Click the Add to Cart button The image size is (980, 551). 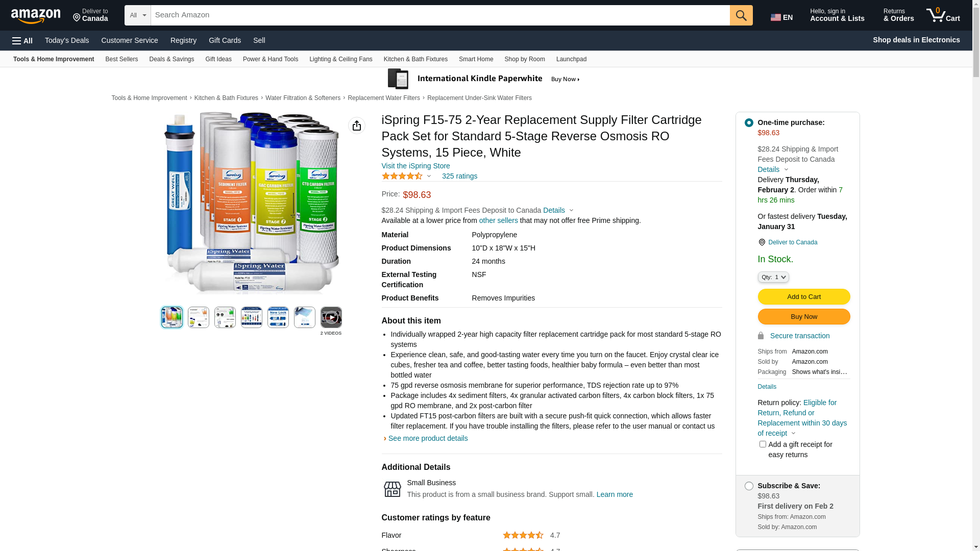[x=804, y=297]
